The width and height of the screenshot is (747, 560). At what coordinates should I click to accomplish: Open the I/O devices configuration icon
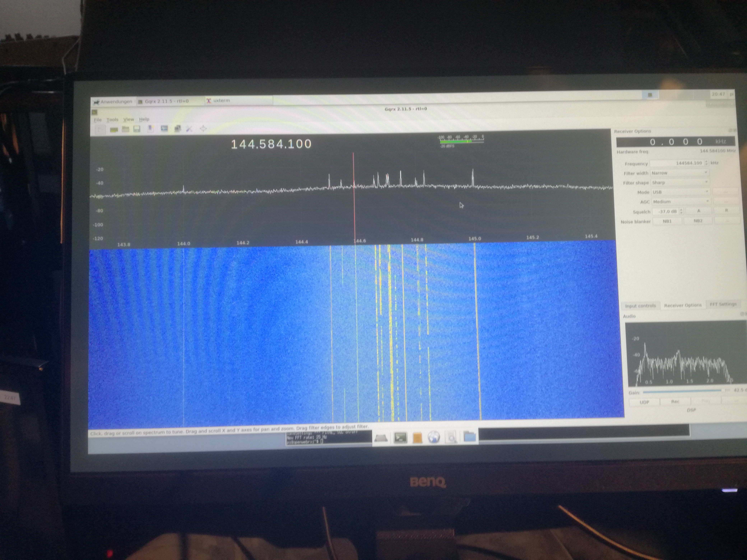114,129
